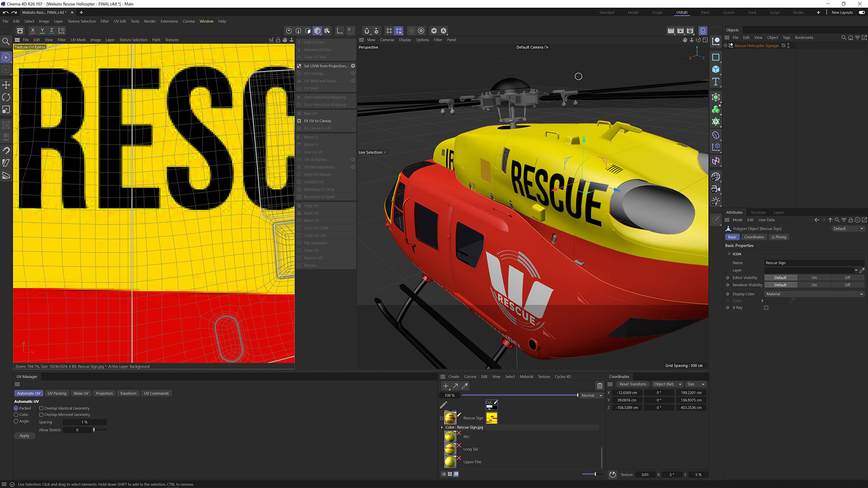Click the green cloner cubes icon
This screenshot has height=488, width=868.
(x=716, y=109)
